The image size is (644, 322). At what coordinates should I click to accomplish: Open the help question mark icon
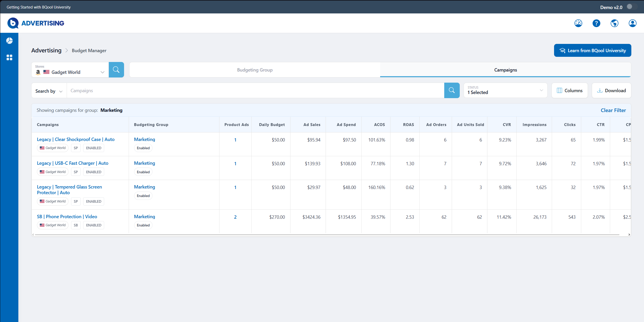[x=596, y=23]
